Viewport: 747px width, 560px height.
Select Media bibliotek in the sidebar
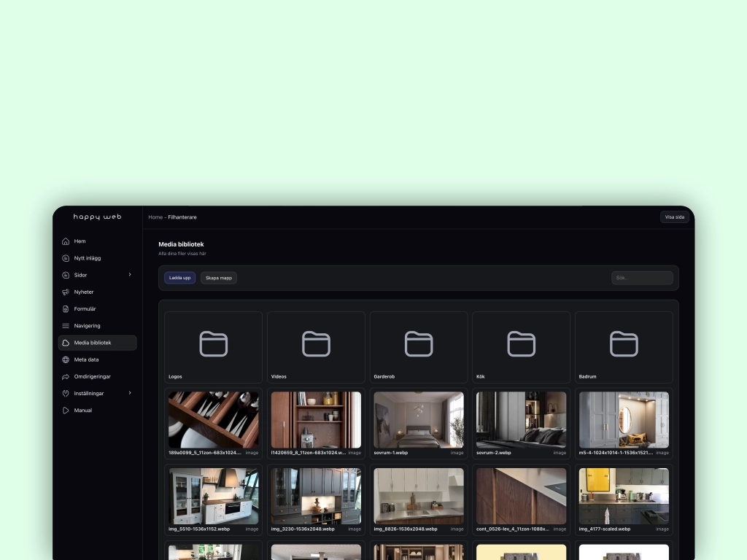(x=97, y=343)
